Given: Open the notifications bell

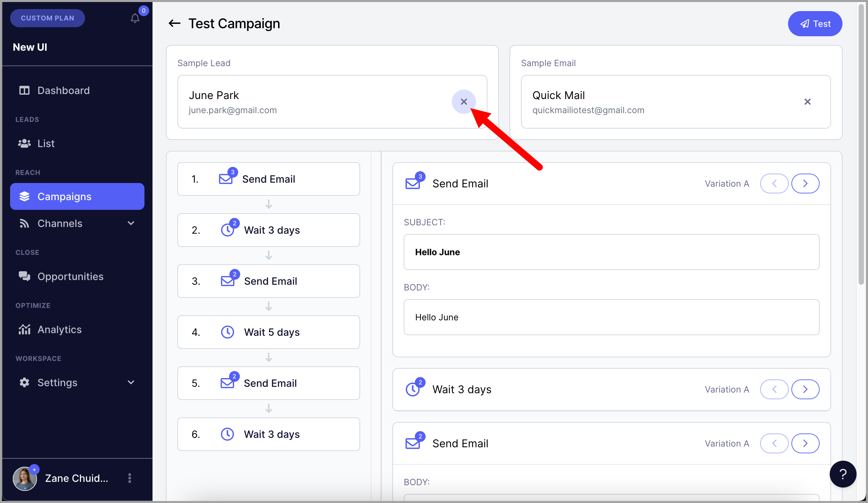Looking at the screenshot, I should tap(135, 18).
